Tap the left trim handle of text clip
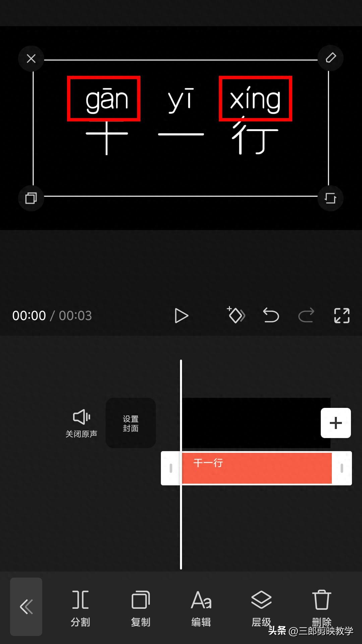Image resolution: width=362 pixels, height=644 pixels. [x=171, y=468]
